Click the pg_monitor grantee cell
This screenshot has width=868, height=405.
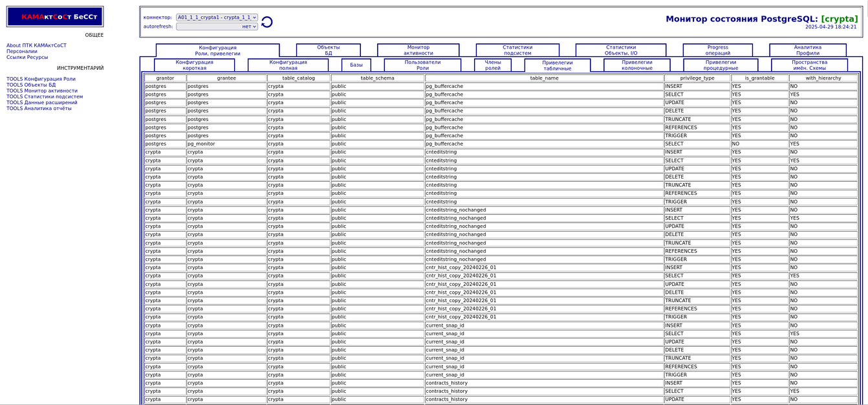tap(226, 144)
